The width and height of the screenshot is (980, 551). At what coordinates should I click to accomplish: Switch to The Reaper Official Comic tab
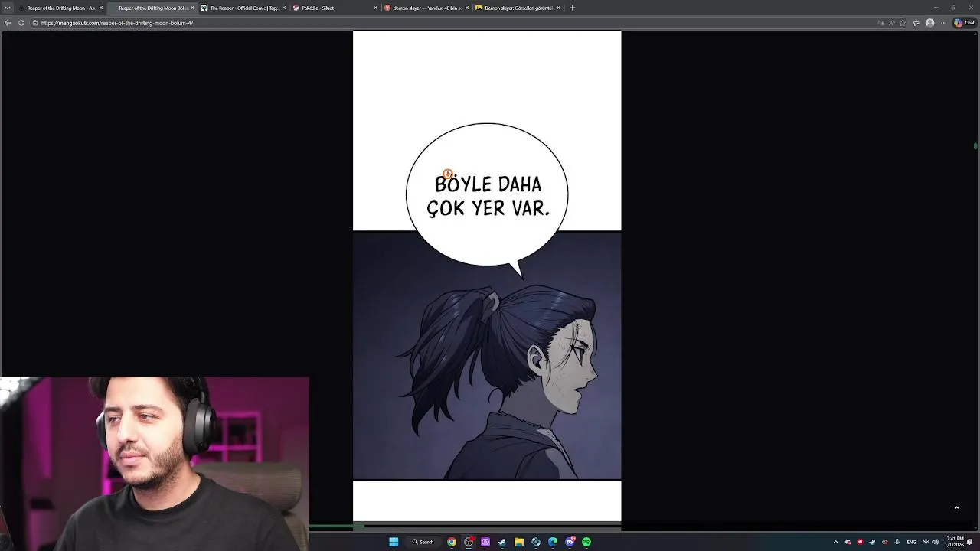pyautogui.click(x=243, y=8)
